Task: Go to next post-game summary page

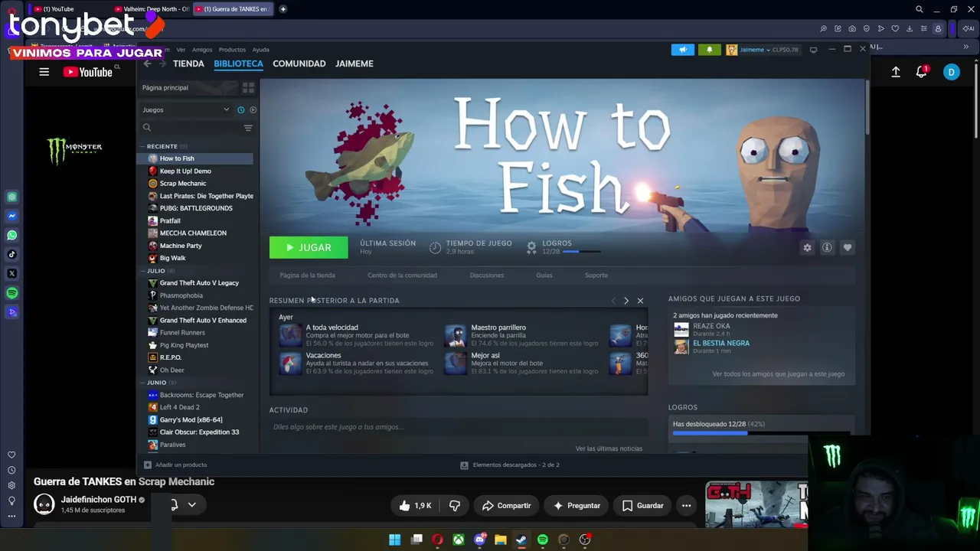Action: pos(626,301)
